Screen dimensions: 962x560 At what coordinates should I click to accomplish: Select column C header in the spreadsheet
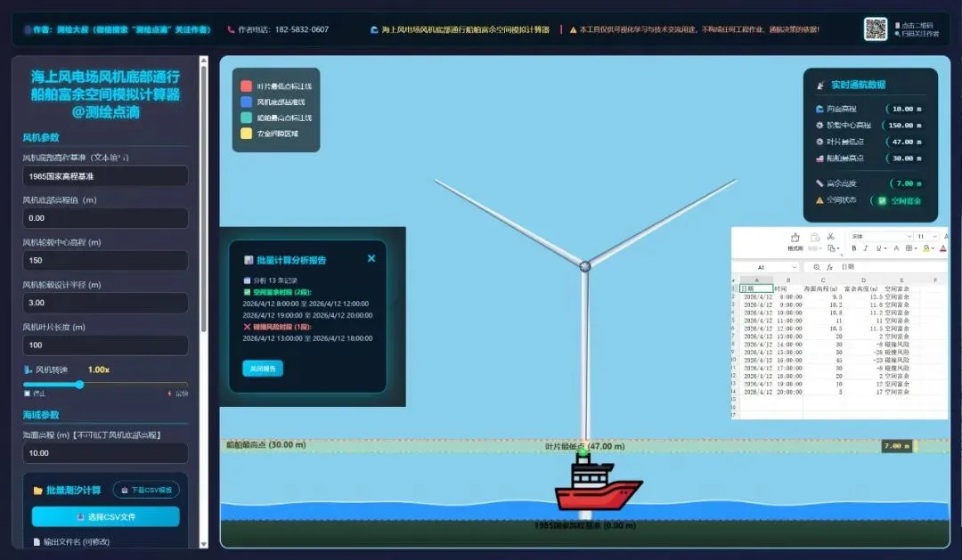tap(822, 280)
